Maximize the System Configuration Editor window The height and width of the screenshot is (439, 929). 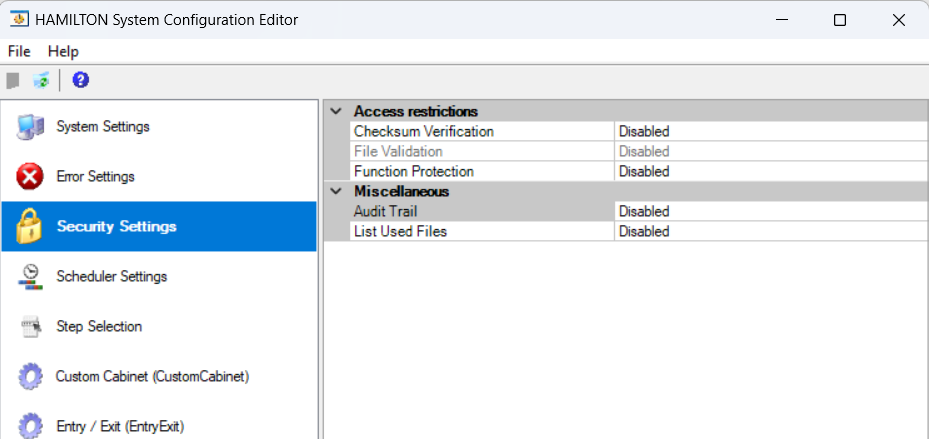[x=840, y=20]
